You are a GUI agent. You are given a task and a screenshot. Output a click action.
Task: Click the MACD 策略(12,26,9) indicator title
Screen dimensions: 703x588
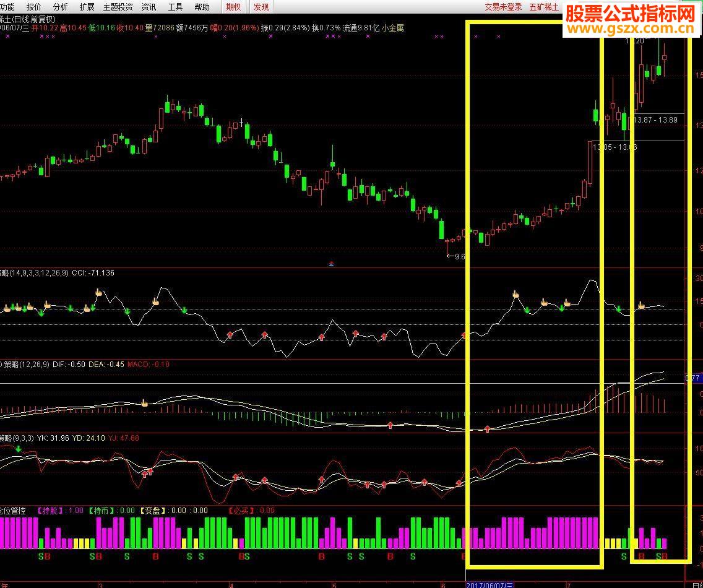click(25, 364)
